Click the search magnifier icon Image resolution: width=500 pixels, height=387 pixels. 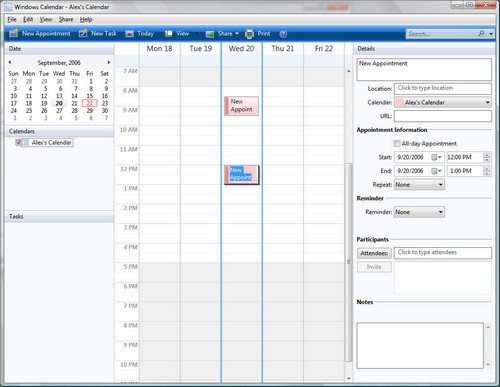pyautogui.click(x=481, y=34)
